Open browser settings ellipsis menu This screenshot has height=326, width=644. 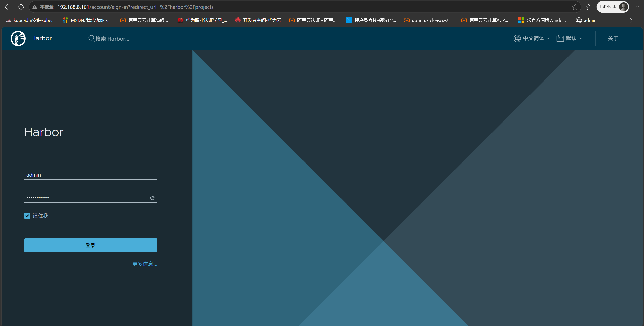coord(637,7)
